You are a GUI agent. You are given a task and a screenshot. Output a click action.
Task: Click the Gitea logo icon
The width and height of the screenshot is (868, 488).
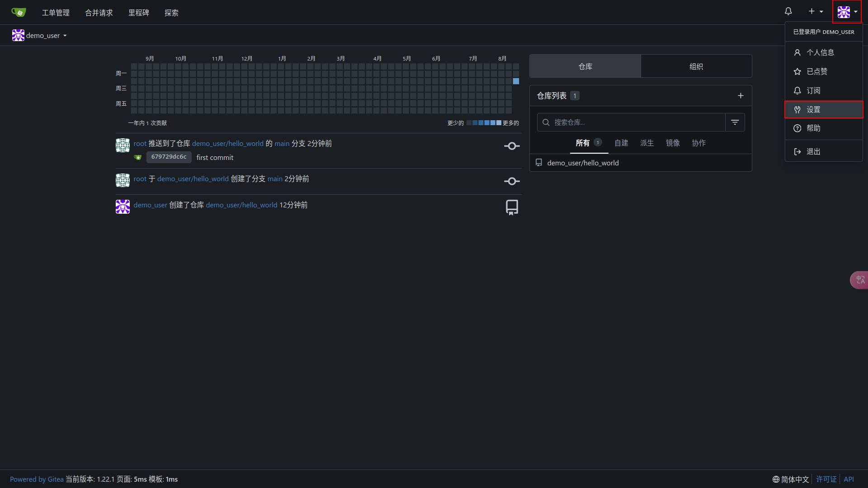coord(19,12)
